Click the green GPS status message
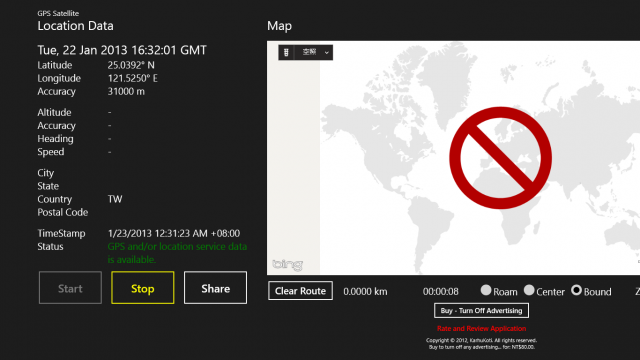The height and width of the screenshot is (360, 640). [x=177, y=253]
